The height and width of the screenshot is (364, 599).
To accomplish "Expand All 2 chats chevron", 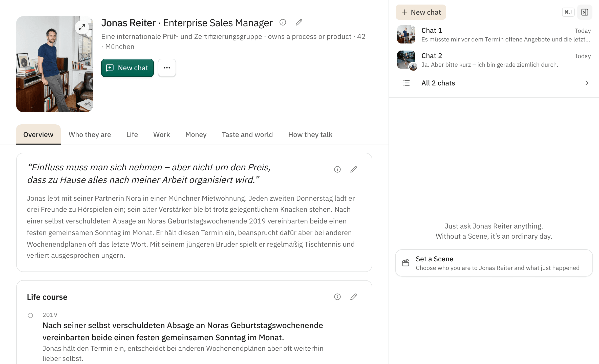I will coord(587,83).
